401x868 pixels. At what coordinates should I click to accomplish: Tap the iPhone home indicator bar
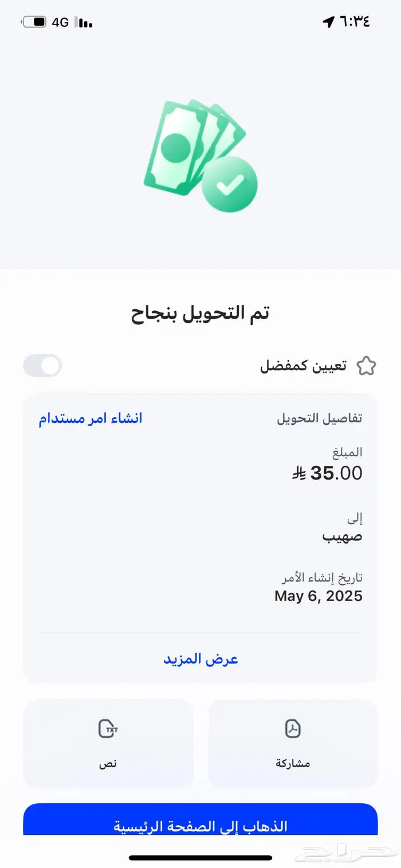pos(200,858)
